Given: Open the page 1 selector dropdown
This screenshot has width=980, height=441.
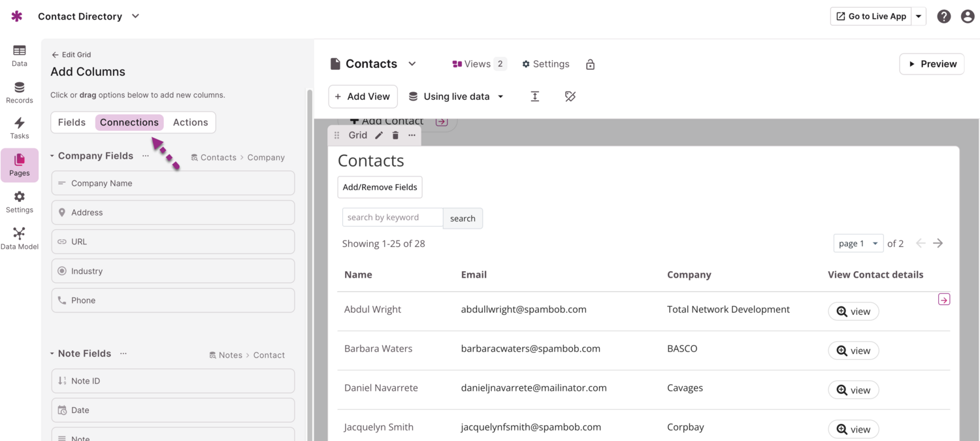Looking at the screenshot, I should 858,243.
